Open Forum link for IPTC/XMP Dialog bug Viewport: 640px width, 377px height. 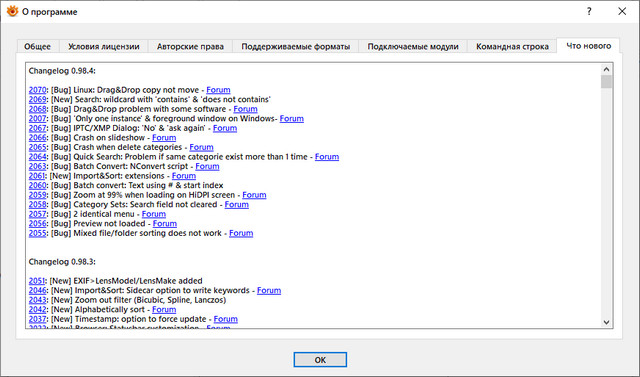click(x=225, y=128)
